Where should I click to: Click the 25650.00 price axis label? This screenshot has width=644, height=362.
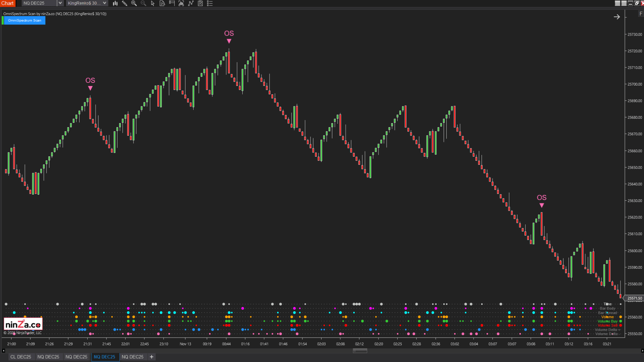pos(635,167)
